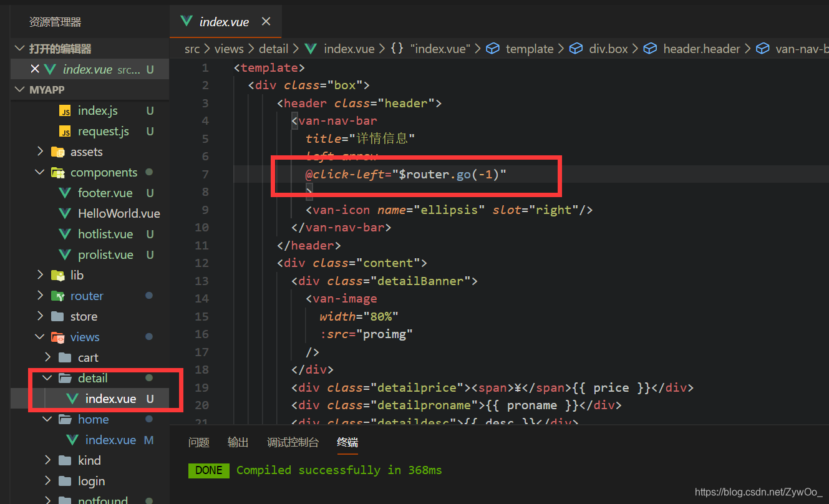Viewport: 829px width, 504px height.
Task: Open request.js file in explorer
Action: (103, 131)
